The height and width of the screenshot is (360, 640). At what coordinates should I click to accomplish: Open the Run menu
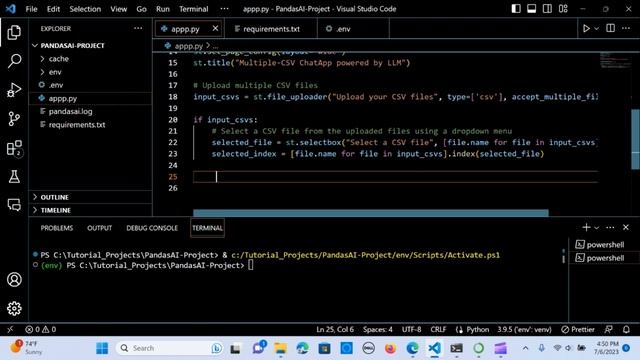point(162,9)
